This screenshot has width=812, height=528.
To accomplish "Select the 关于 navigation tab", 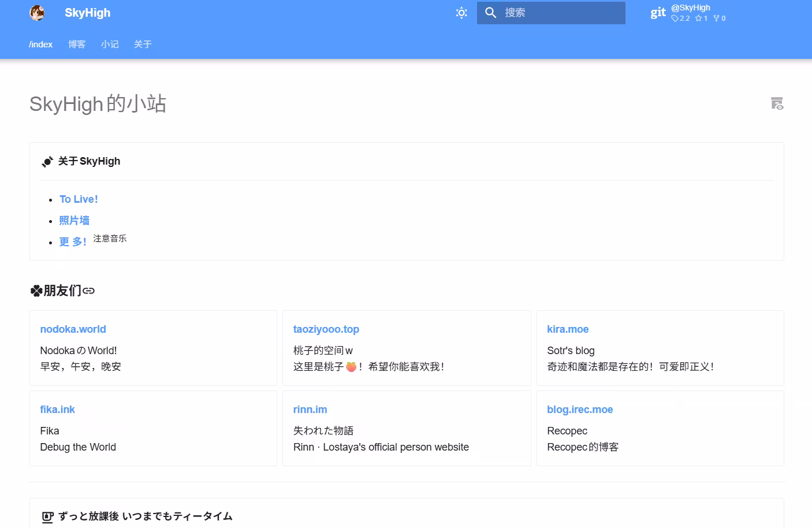I will click(x=143, y=44).
